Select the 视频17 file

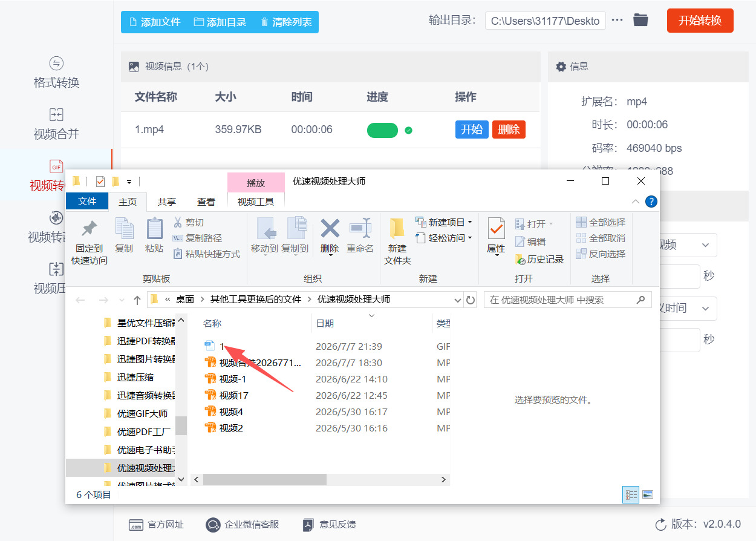pyautogui.click(x=233, y=396)
